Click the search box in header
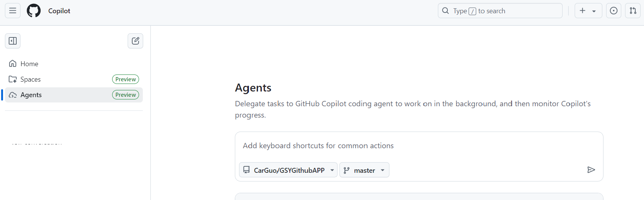 500,11
